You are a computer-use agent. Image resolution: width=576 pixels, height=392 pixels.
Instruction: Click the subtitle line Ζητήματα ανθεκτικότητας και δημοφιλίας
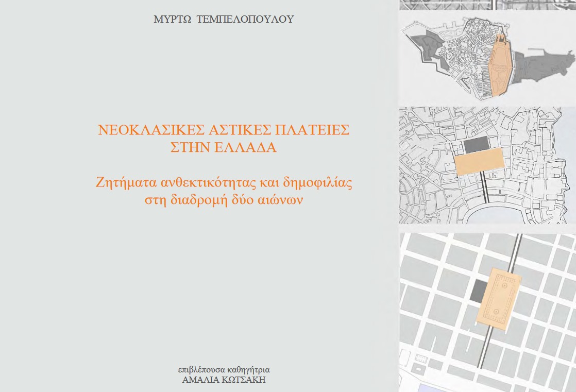tap(224, 182)
